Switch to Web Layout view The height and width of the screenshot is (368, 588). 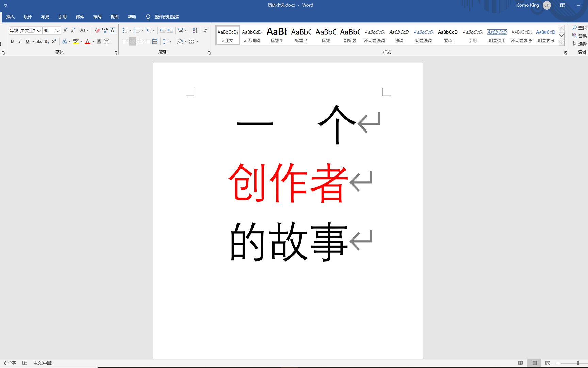coord(548,363)
